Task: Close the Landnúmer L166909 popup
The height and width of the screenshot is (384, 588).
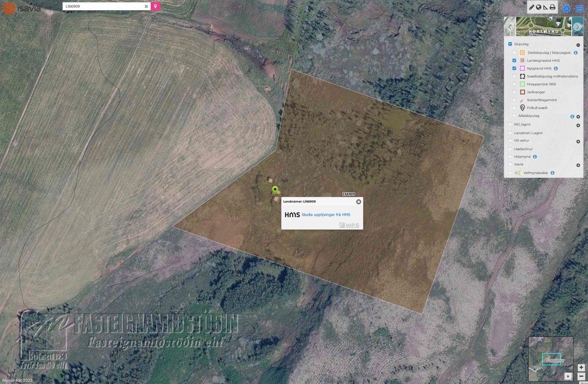Action: tap(358, 201)
